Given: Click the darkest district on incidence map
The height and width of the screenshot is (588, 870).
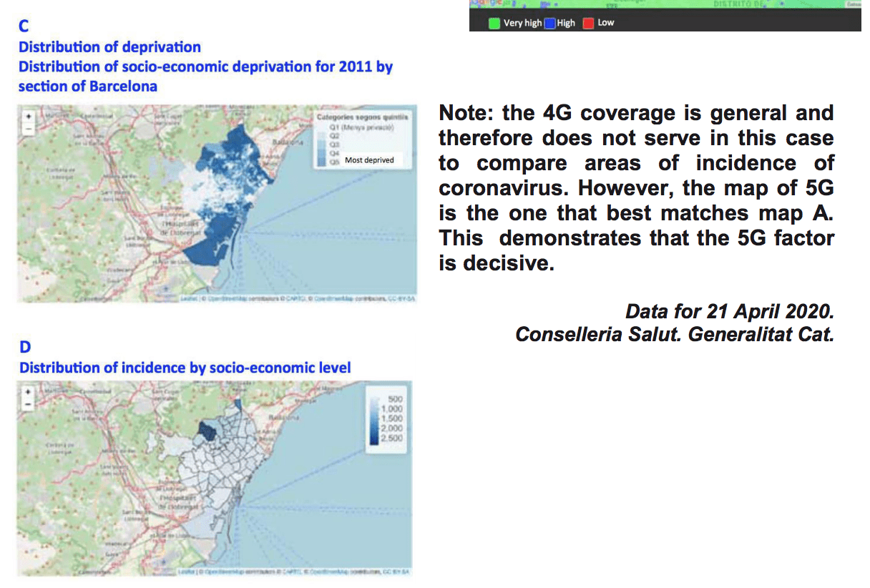Looking at the screenshot, I should point(207,430).
